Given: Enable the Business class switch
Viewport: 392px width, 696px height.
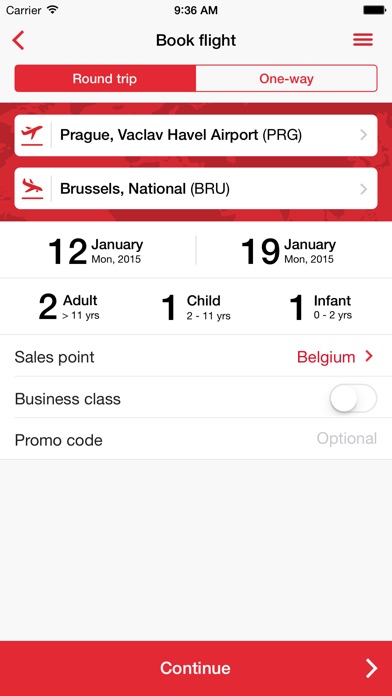Looking at the screenshot, I should (353, 398).
